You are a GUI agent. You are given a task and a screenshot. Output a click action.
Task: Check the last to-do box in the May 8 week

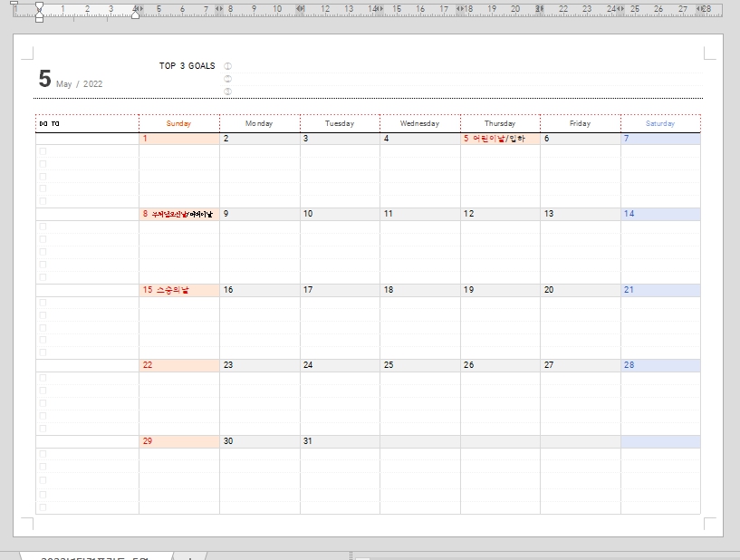[x=43, y=277]
